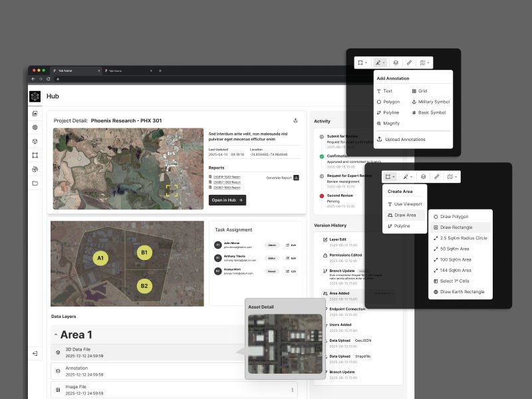Click Edit next to John Morse

pos(291,245)
